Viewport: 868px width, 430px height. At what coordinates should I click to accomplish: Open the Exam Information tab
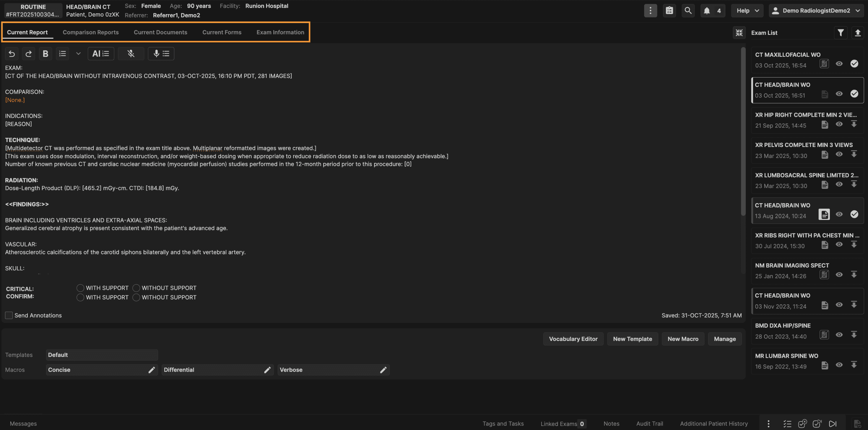[x=280, y=32]
